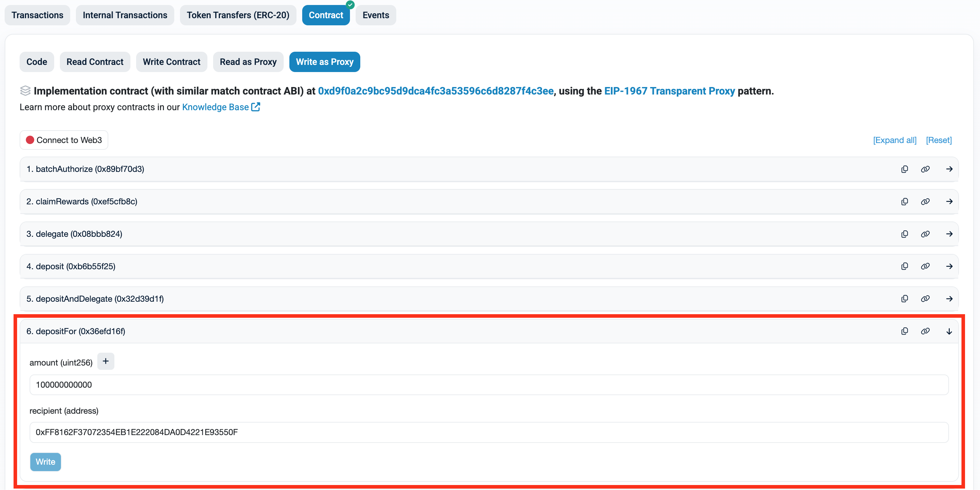Screen dimensions: 980x490
Task: Click the Expand all link
Action: point(894,140)
